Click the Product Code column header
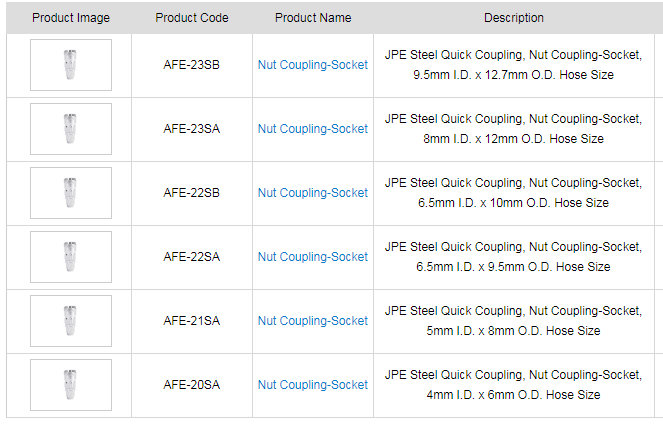The width and height of the screenshot is (663, 425). (192, 18)
